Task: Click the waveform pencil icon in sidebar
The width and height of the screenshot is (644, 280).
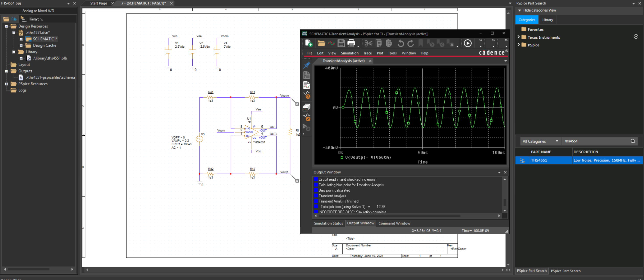Action: point(307,117)
